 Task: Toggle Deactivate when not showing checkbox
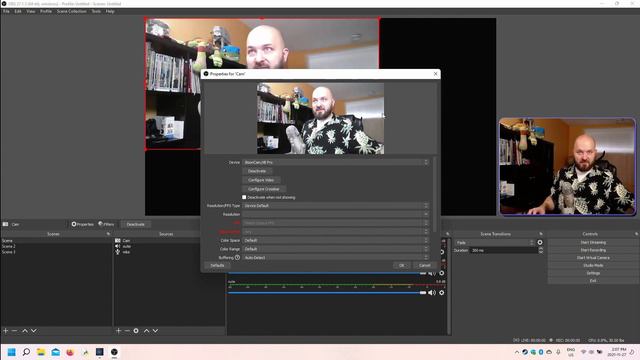[x=244, y=197]
